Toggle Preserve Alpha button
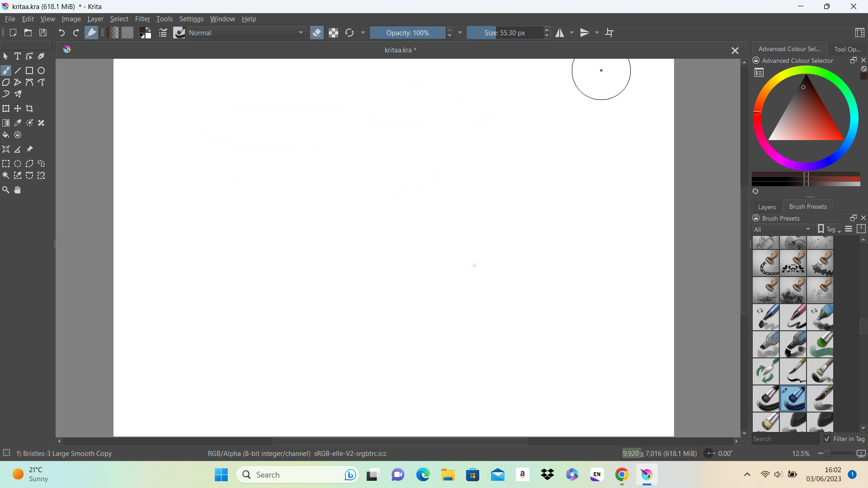The width and height of the screenshot is (868, 488). [x=333, y=33]
